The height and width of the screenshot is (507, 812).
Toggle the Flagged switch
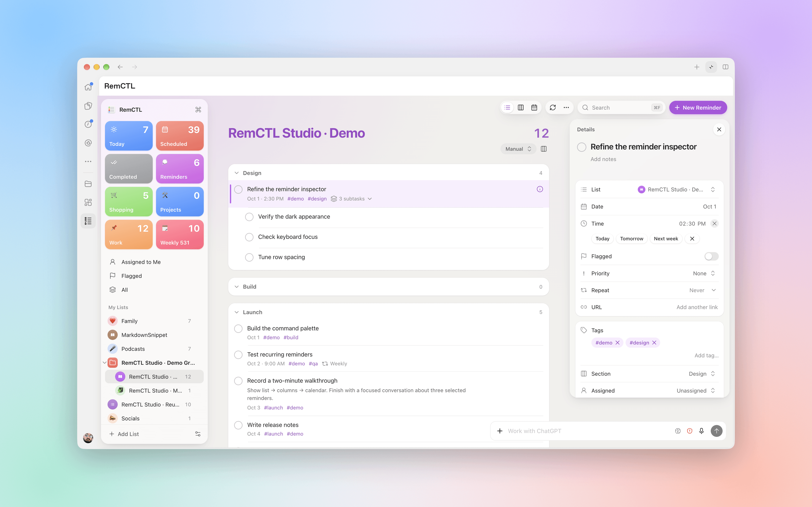click(711, 256)
